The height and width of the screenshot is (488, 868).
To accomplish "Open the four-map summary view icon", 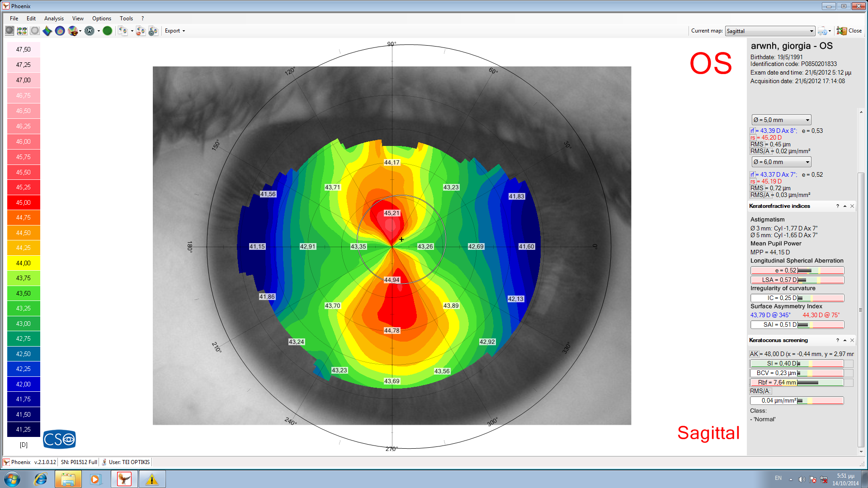I will point(22,31).
